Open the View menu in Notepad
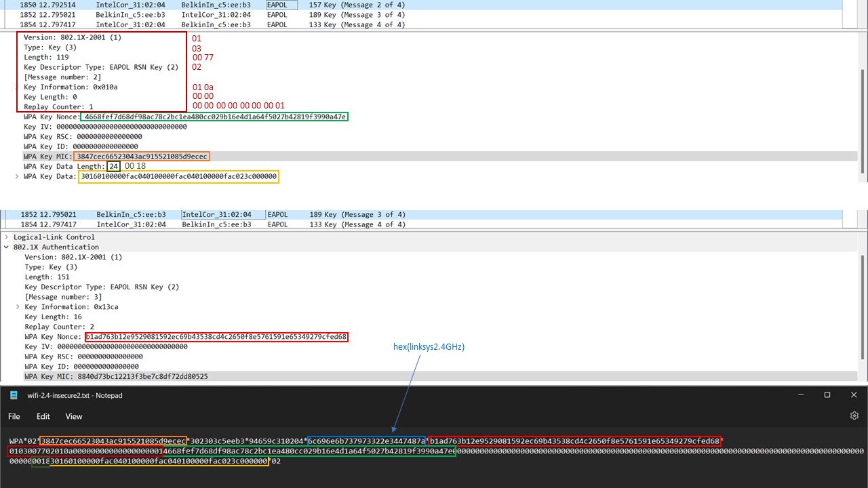The width and height of the screenshot is (868, 488). coord(74,416)
